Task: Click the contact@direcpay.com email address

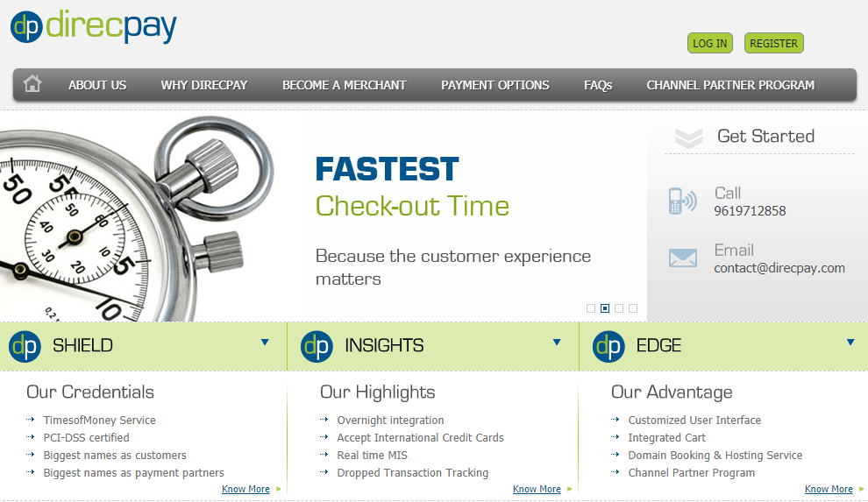Action: coord(779,268)
